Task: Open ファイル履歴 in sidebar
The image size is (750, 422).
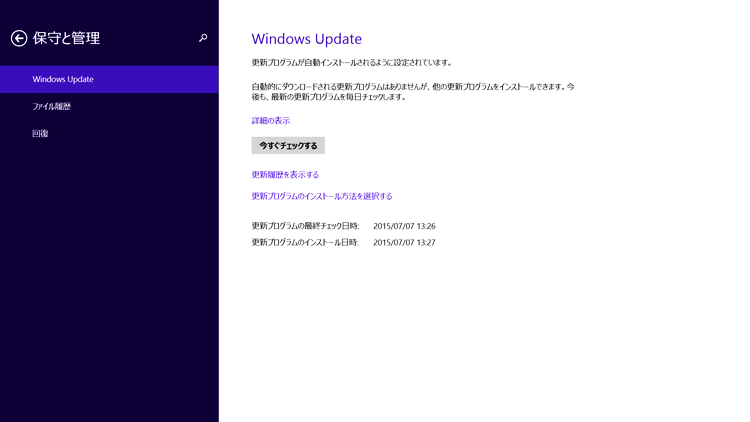Action: click(x=109, y=106)
